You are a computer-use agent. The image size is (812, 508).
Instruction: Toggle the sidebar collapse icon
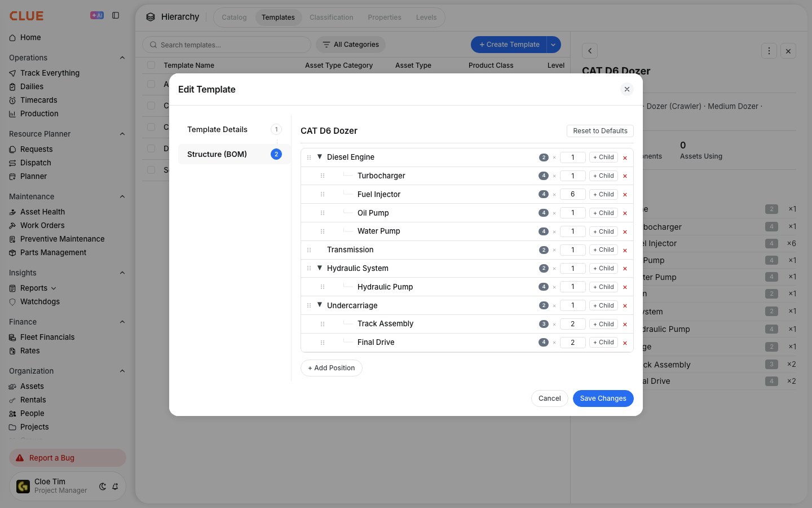116,16
